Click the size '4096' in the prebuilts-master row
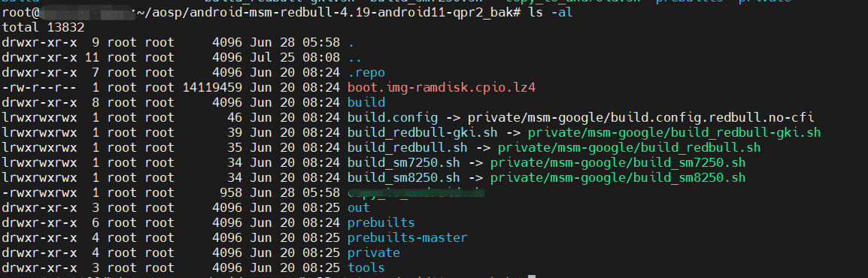 [227, 237]
